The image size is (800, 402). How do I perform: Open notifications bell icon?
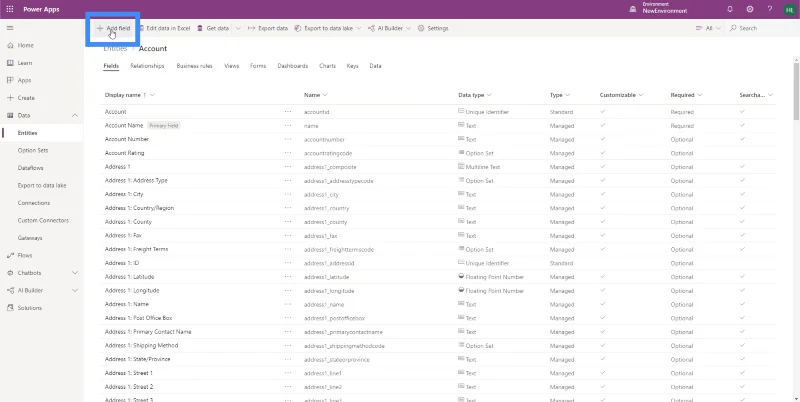click(730, 9)
